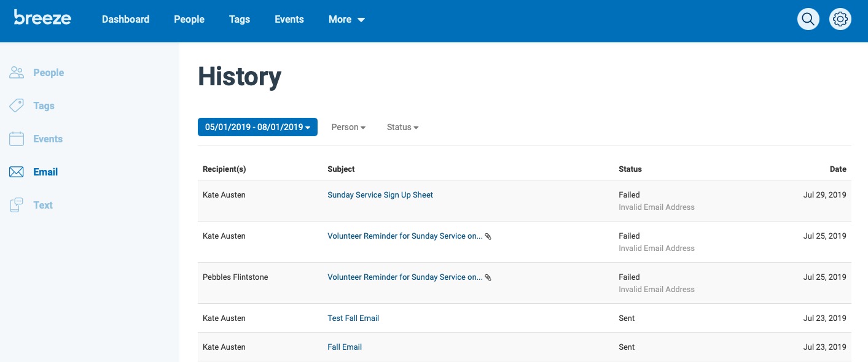Open the Test Fall Email link
Screen dimensions: 868x362
(x=353, y=318)
